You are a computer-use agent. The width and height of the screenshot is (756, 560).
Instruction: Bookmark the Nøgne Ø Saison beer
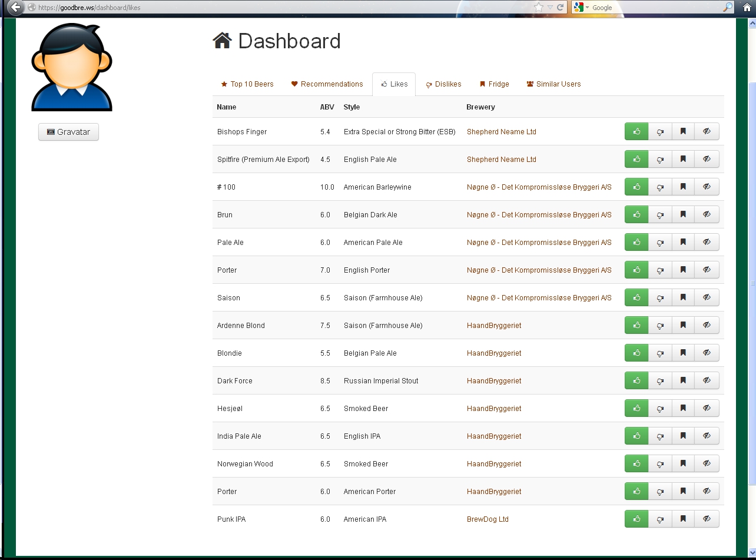click(683, 298)
